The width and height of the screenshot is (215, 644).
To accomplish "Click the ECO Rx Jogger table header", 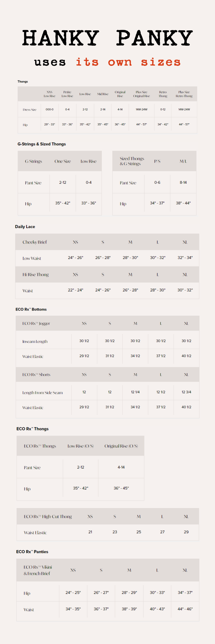I will pyautogui.click(x=36, y=323).
